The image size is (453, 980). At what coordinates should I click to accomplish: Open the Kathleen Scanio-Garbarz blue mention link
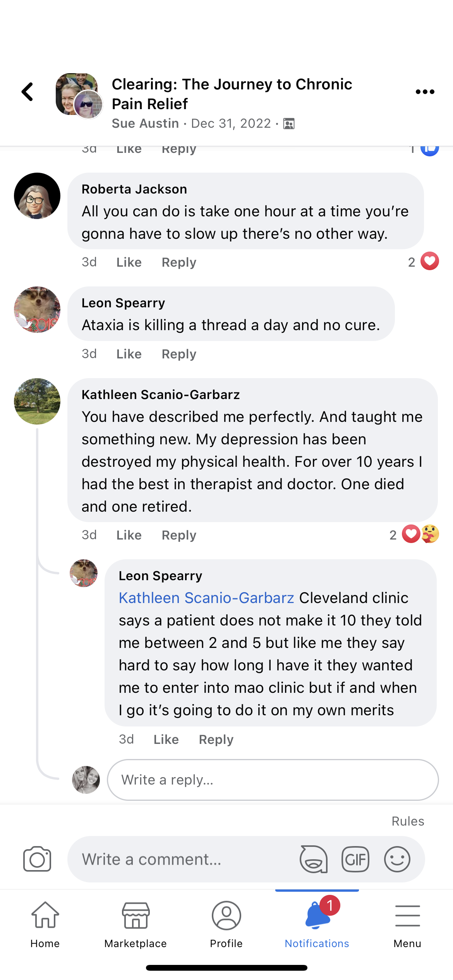tap(206, 598)
